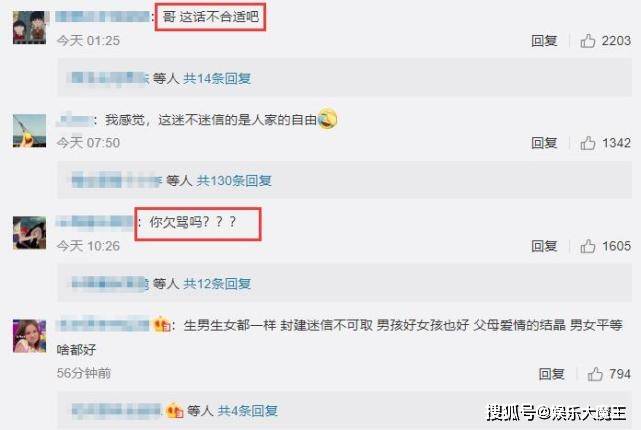Reply to the 今天 10:26 comment
Screen dimensions: 641x430
[x=544, y=246]
